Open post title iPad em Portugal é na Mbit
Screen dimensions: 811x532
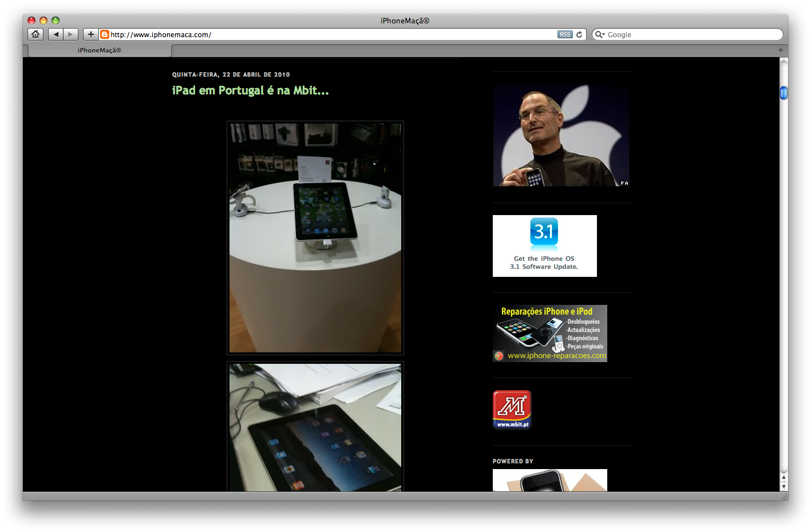(250, 90)
